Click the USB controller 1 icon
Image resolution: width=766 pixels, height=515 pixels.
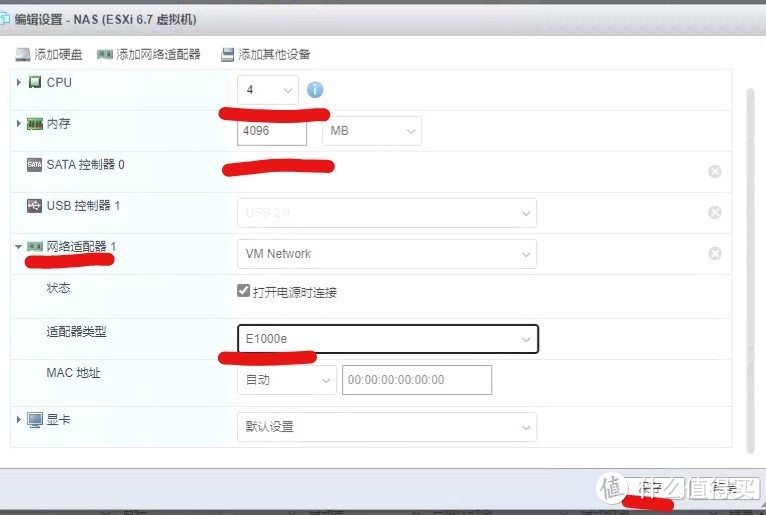(34, 206)
